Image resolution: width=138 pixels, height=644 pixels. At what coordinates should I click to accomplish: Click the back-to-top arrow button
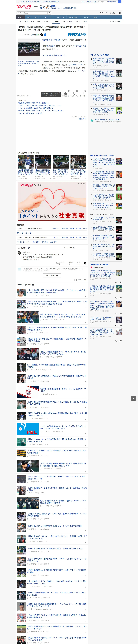point(133,398)
